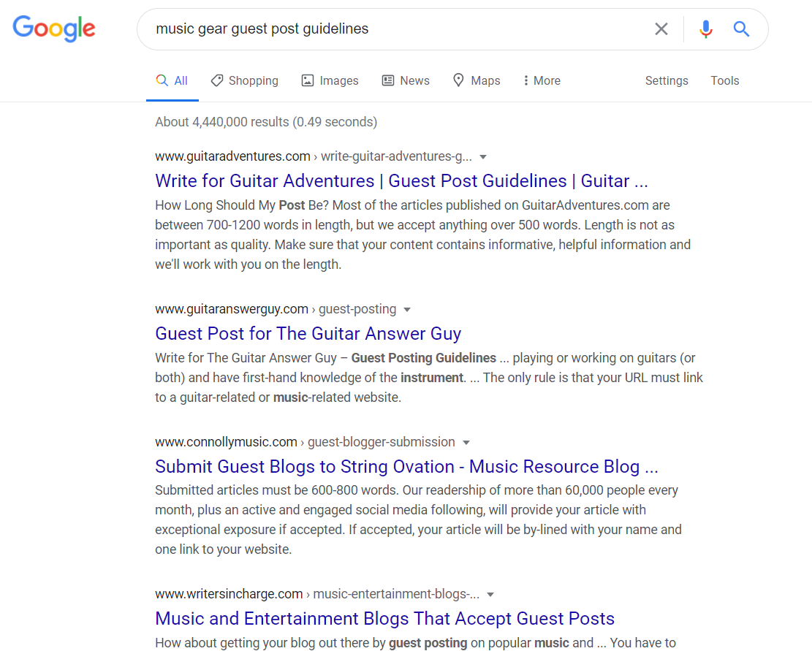Expand dropdown arrow beside guitaradventures.com URL
This screenshot has width=812, height=651.
point(483,156)
